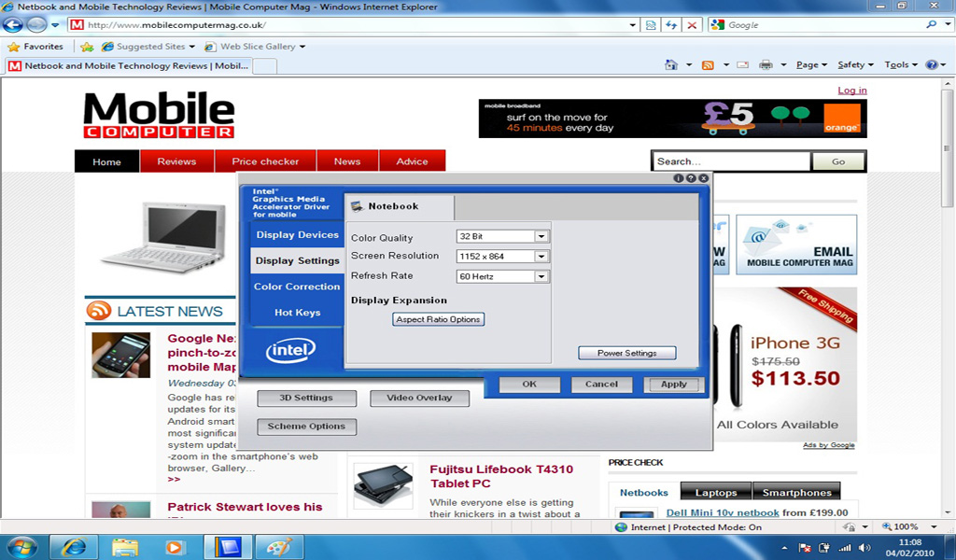
Task: Click the Read Mail envelope icon
Action: (x=742, y=64)
